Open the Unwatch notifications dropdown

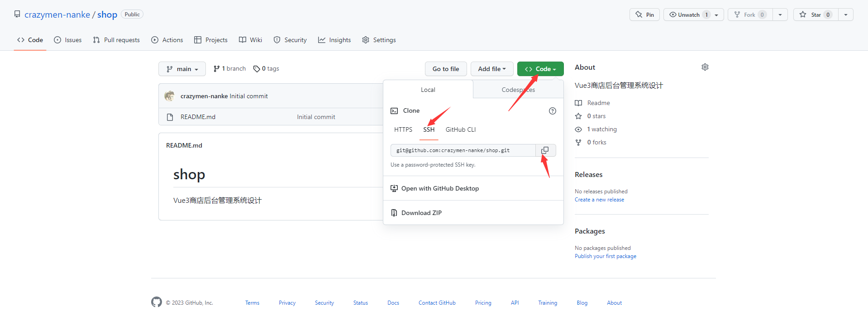[694, 14]
